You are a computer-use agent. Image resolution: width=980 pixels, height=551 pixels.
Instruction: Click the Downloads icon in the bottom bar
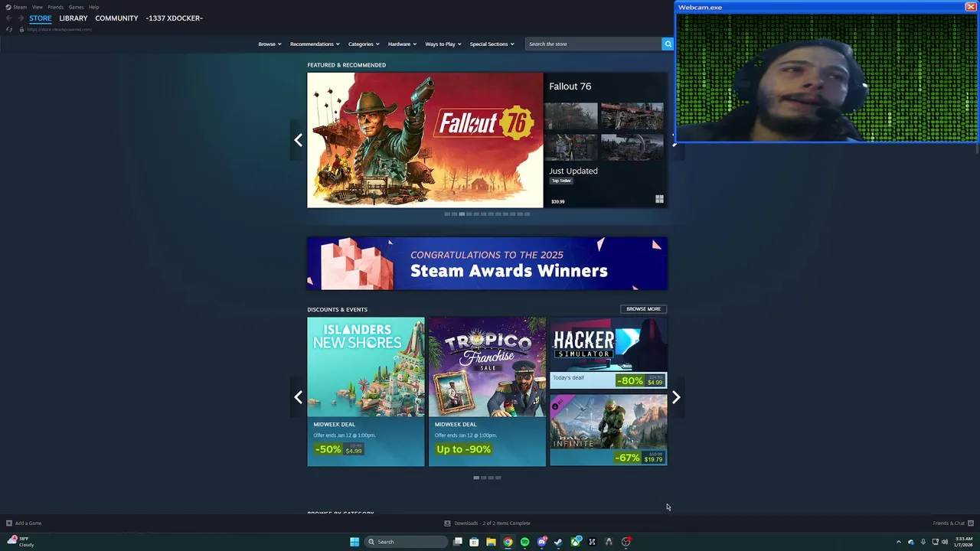coord(448,523)
